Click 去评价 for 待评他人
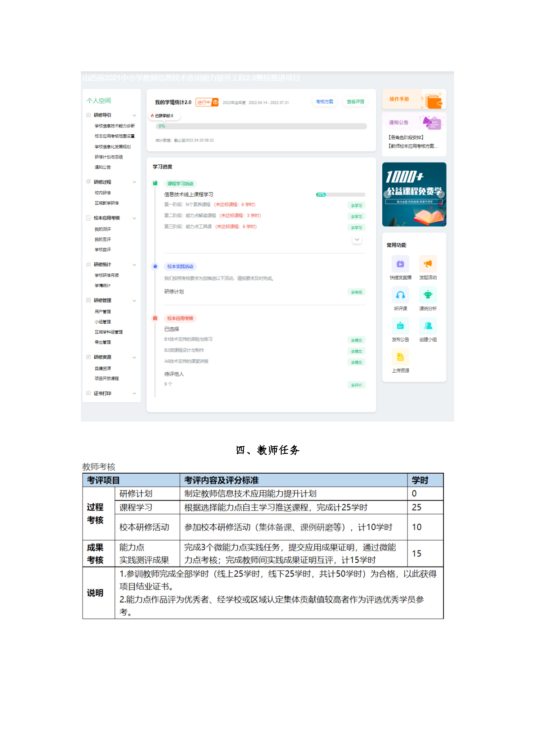This screenshot has width=535, height=756. tap(357, 385)
